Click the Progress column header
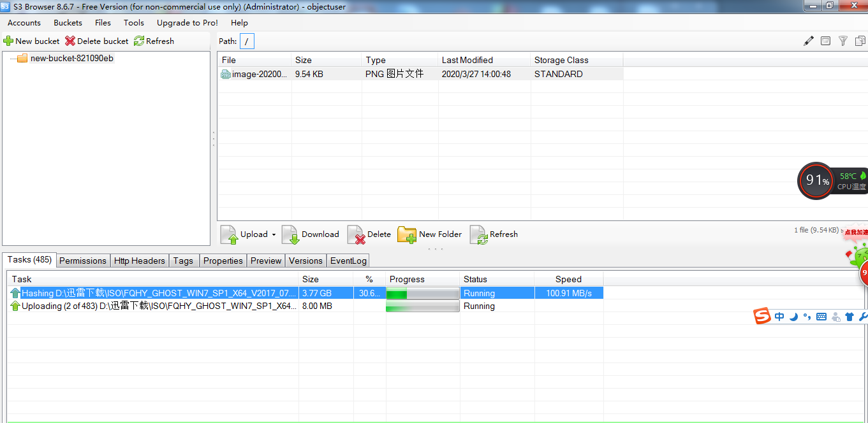868x423 pixels. pos(423,279)
